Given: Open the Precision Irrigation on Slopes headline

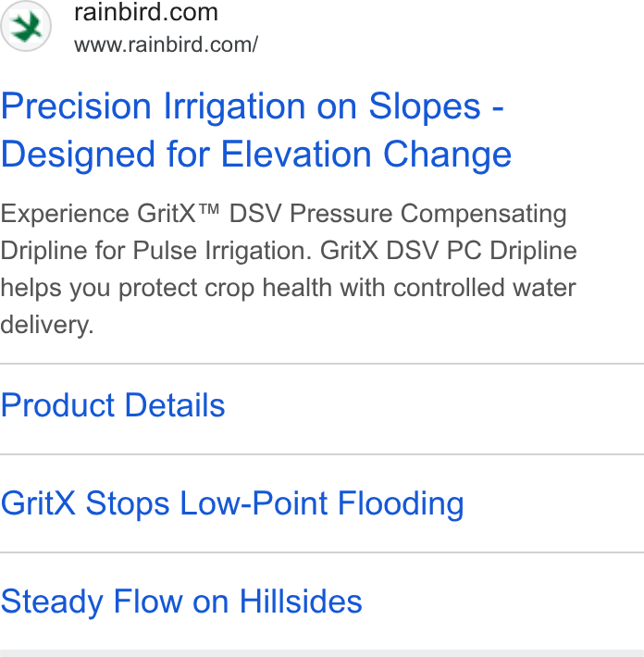Looking at the screenshot, I should (253, 106).
